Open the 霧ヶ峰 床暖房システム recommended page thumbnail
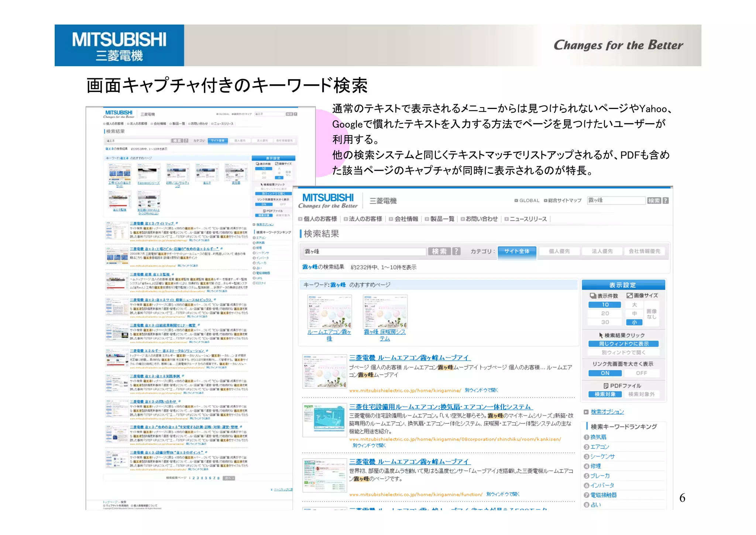The image size is (756, 535). pos(385,311)
